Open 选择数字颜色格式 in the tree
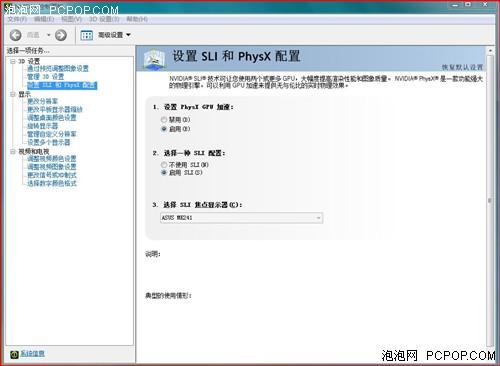Screen dimensions: 500x366 click(52, 183)
